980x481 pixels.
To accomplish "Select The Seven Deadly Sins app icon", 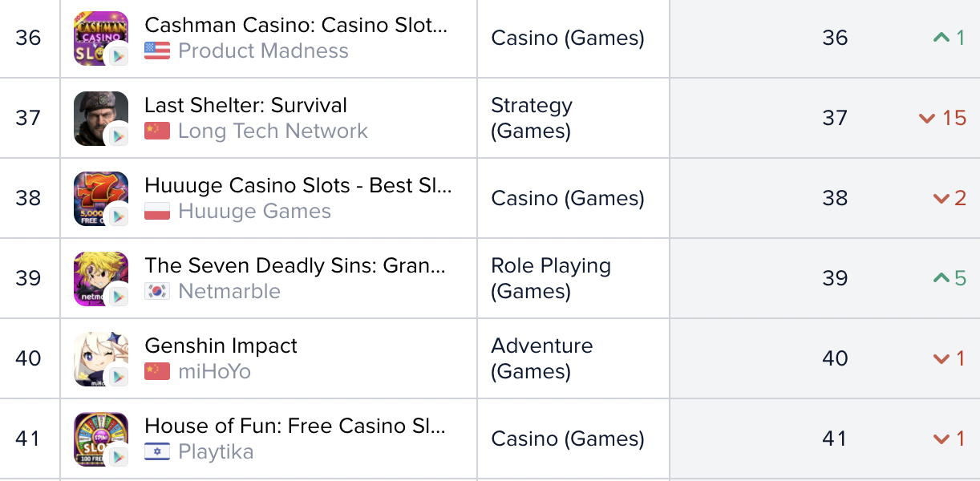I will 101,279.
